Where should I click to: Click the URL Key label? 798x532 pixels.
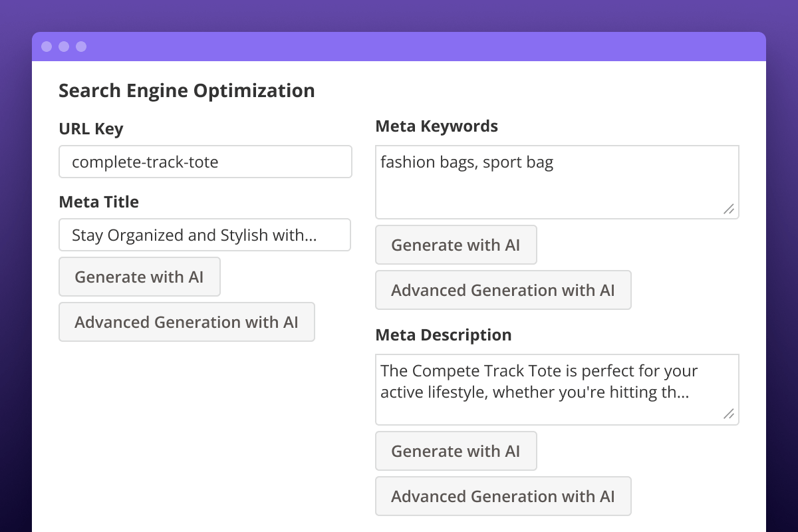pyautogui.click(x=91, y=129)
